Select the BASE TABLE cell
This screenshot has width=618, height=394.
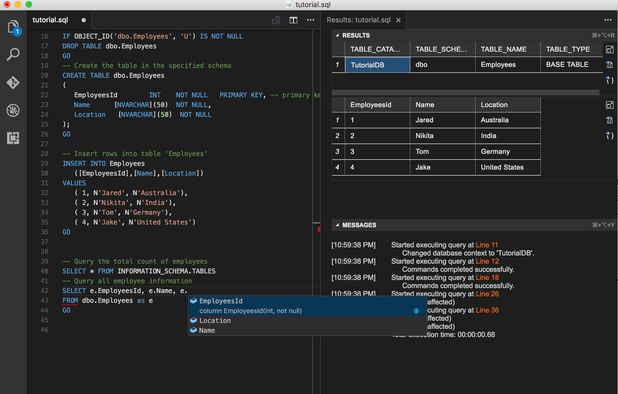click(571, 65)
